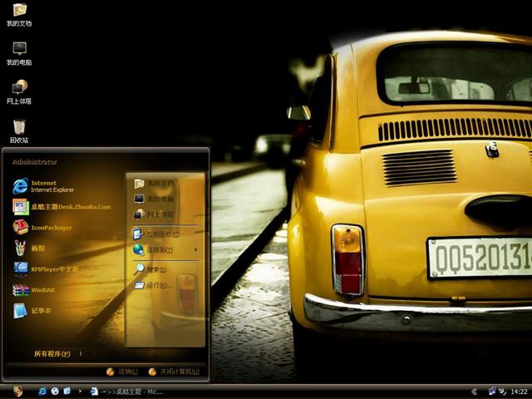Click the Start button on the taskbar

pos(17,391)
